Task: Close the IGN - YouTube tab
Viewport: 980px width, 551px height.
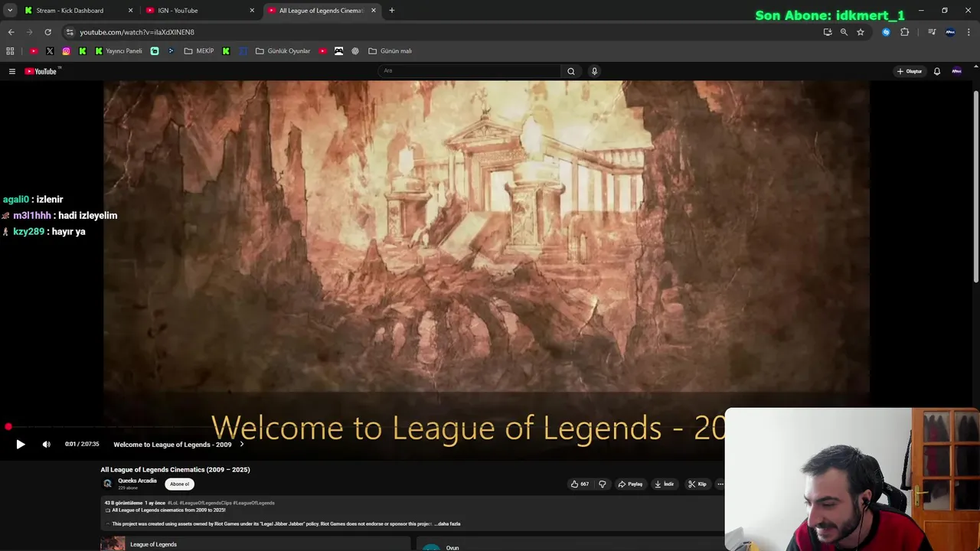Action: [x=252, y=11]
